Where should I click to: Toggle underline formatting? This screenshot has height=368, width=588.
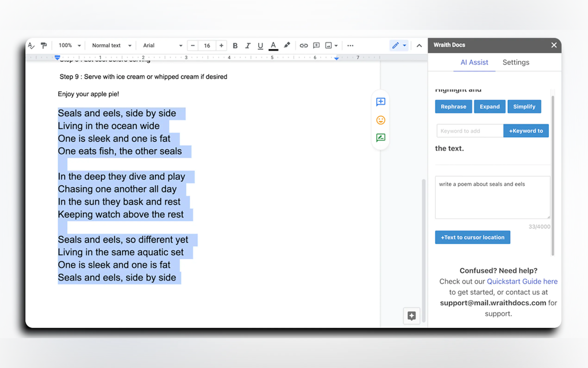(x=260, y=45)
